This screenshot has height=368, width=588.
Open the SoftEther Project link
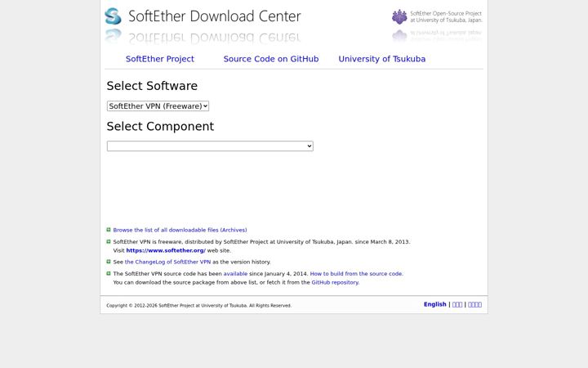[160, 59]
